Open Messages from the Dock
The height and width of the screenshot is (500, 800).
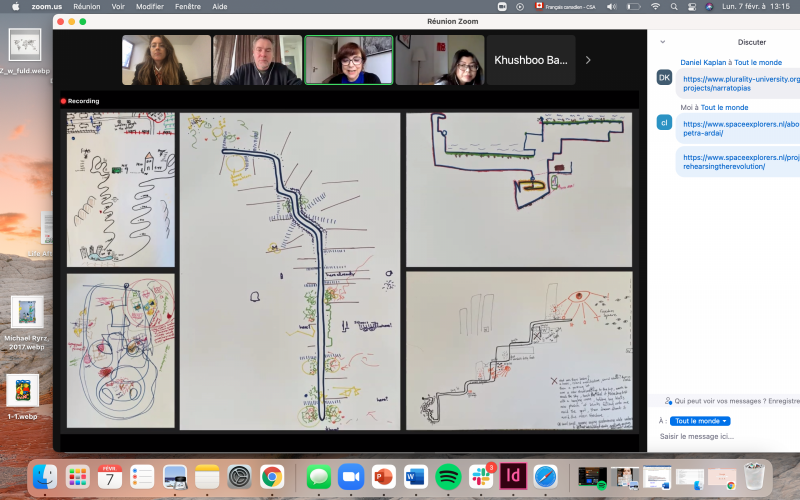tap(319, 477)
